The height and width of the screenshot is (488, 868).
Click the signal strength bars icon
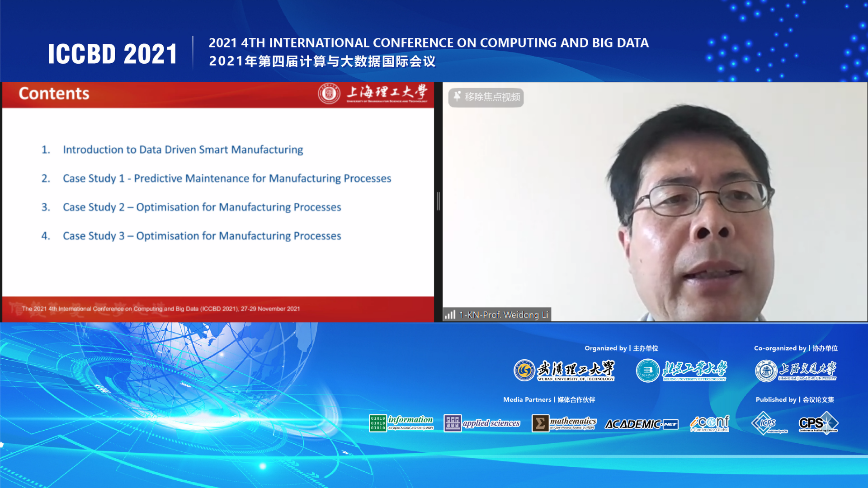tap(450, 314)
